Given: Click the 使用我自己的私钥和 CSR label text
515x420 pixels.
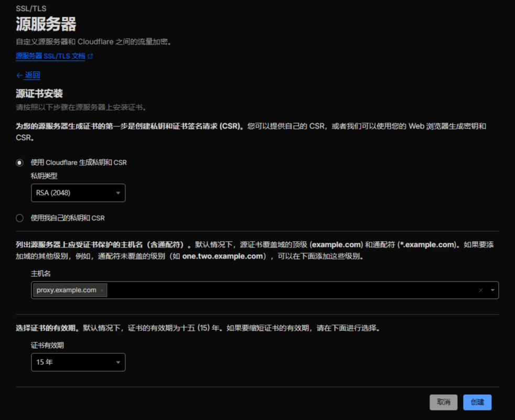Looking at the screenshot, I should [68, 218].
